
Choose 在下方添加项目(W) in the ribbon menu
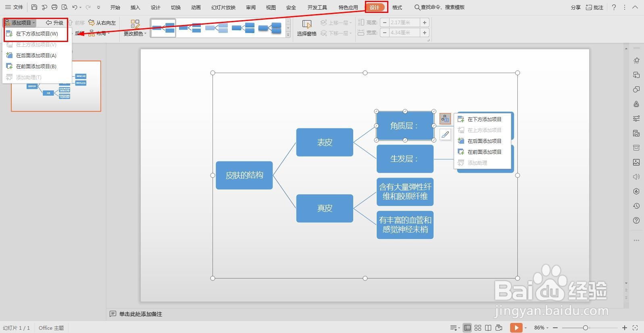click(x=36, y=34)
